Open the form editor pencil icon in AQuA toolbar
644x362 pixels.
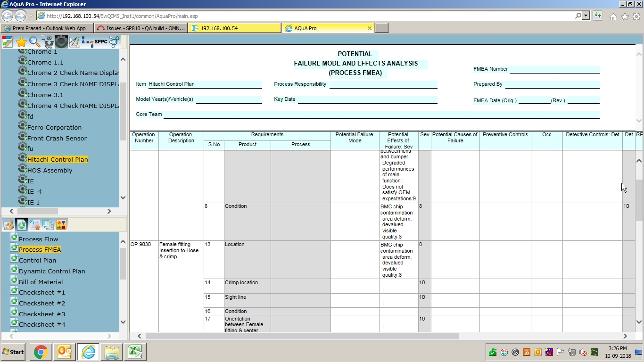coord(8,42)
